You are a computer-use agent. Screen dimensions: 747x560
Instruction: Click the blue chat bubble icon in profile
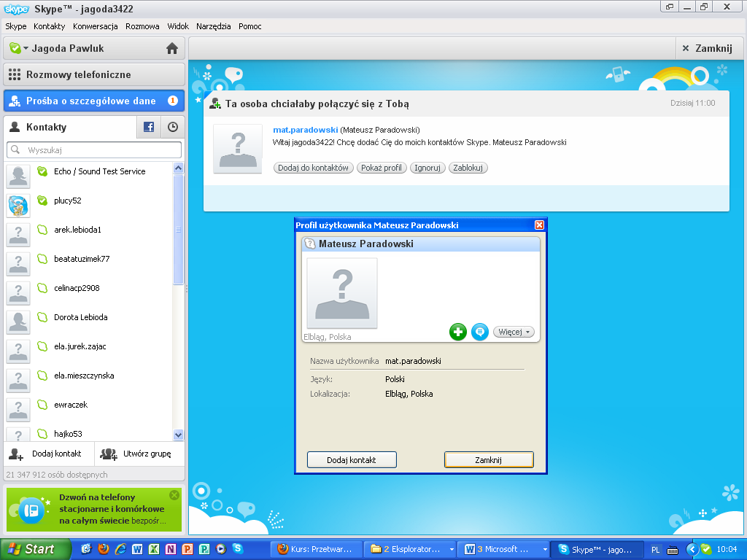pyautogui.click(x=480, y=332)
